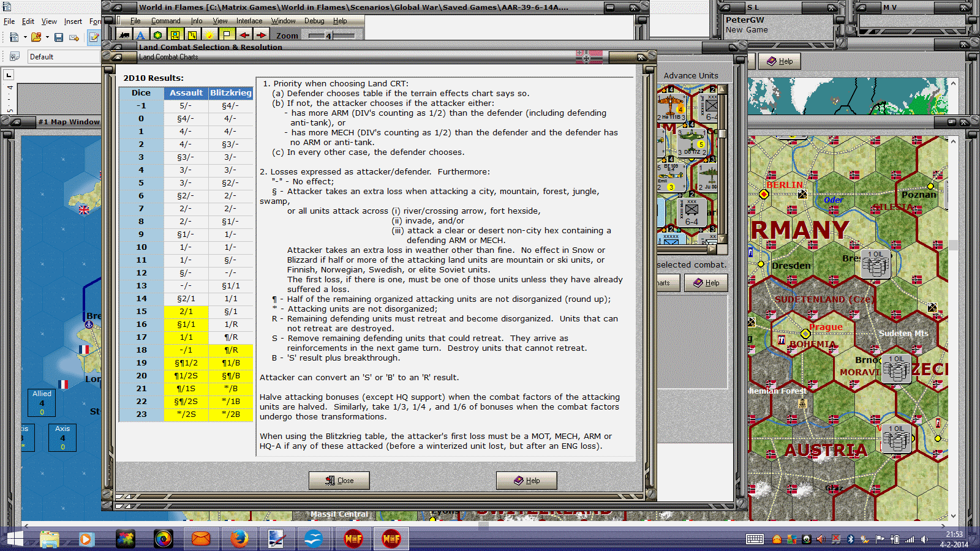Click the small yellow counter toolbar icon
980x551 pixels.
click(192, 36)
